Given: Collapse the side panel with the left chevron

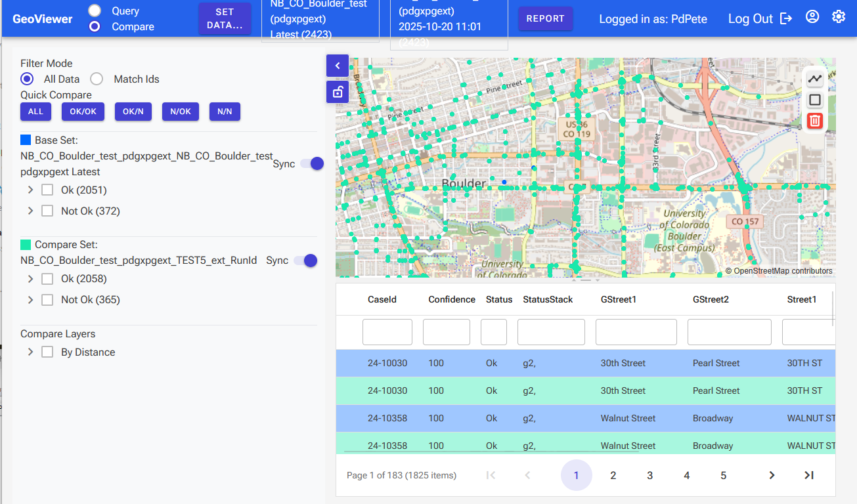Looking at the screenshot, I should (x=338, y=66).
